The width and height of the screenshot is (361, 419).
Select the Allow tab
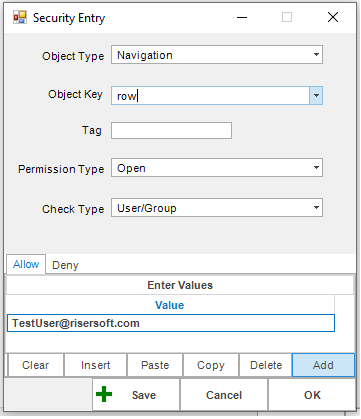tap(26, 264)
